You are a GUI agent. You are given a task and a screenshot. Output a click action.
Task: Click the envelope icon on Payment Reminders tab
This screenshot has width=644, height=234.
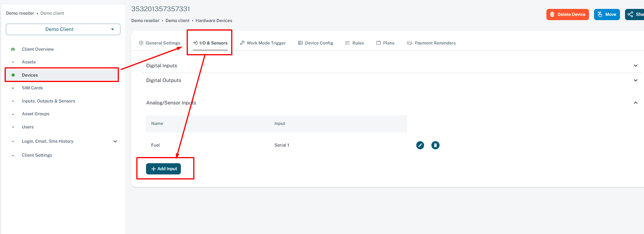click(409, 43)
